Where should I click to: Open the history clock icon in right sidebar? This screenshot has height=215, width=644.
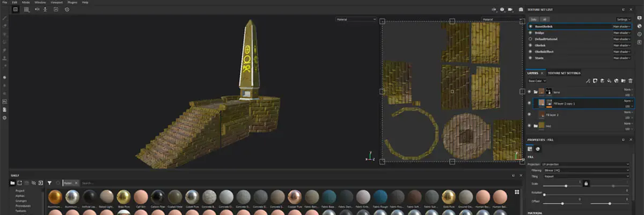pos(640,35)
